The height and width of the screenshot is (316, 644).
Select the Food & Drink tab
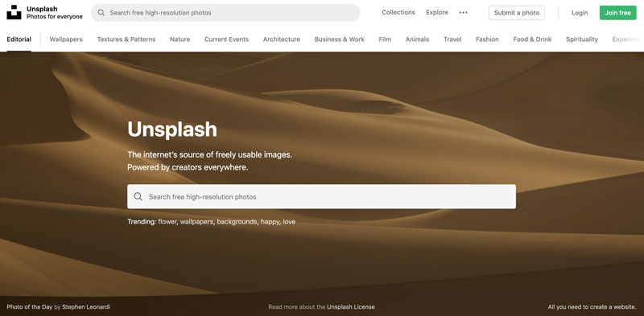click(x=532, y=39)
